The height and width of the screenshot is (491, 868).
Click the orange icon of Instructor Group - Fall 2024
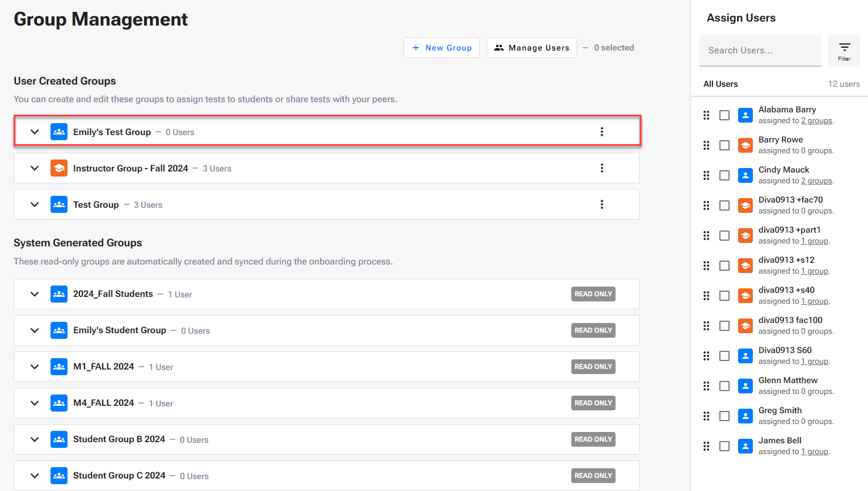point(59,168)
